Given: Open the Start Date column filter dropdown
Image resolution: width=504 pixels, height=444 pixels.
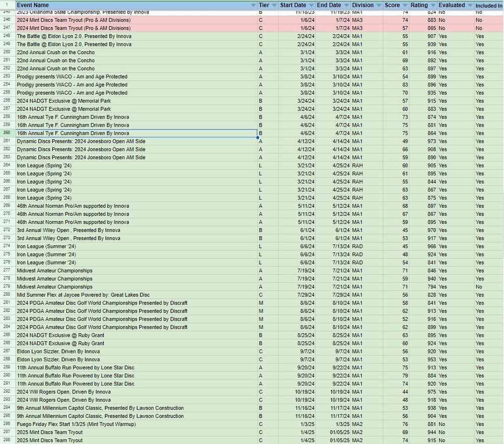Looking at the screenshot, I should (311, 5).
